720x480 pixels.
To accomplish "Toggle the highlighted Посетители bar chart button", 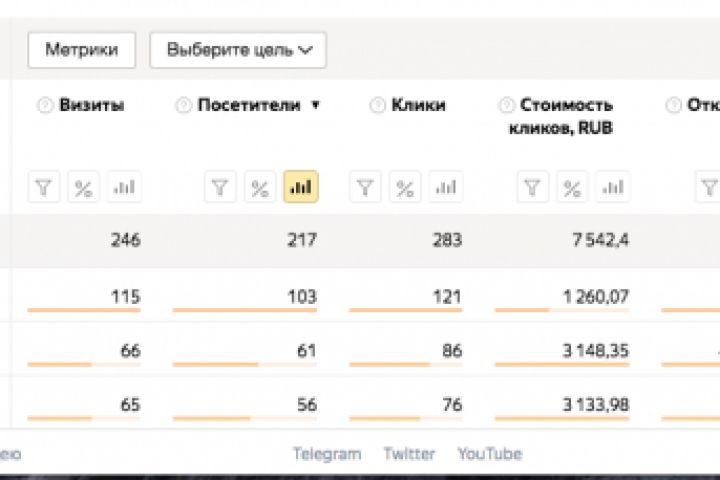I will (x=301, y=187).
